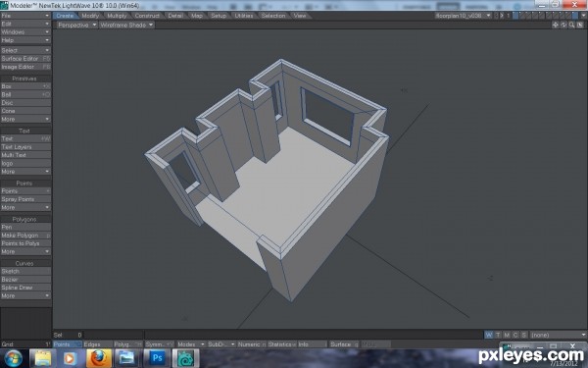The width and height of the screenshot is (588, 368).
Task: Select the Spline Draw tool
Action: [25, 288]
